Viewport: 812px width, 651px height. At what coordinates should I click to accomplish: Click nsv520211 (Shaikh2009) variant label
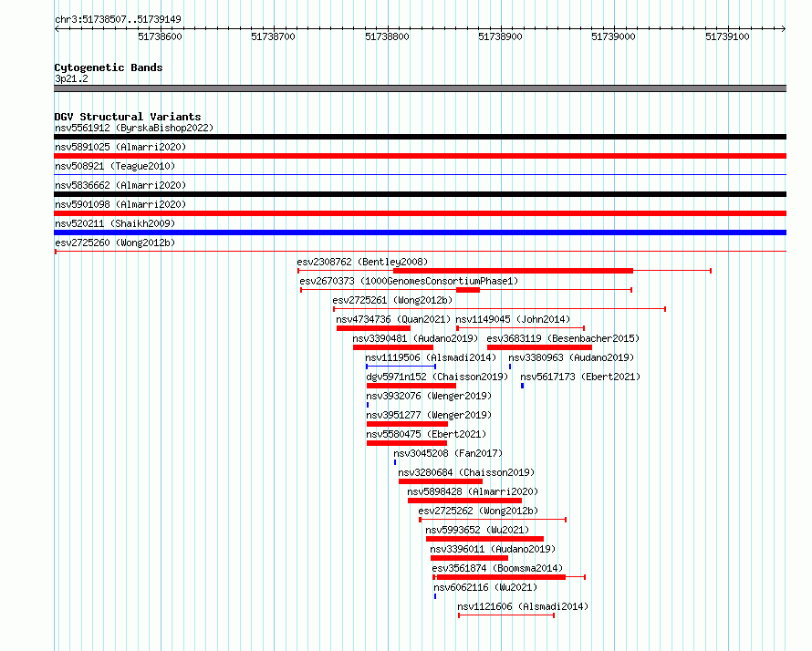click(x=115, y=223)
